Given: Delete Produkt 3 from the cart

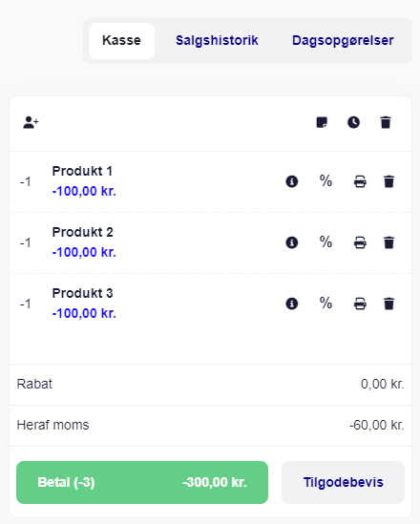Looking at the screenshot, I should tap(388, 304).
